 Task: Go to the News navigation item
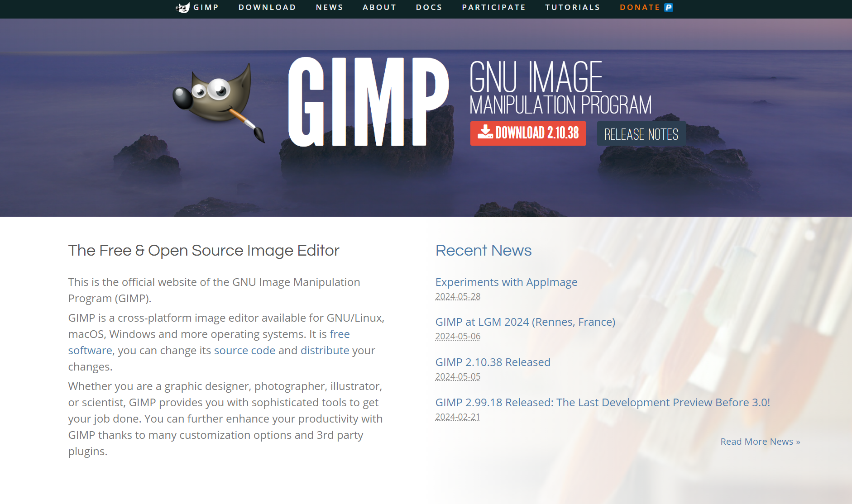330,7
